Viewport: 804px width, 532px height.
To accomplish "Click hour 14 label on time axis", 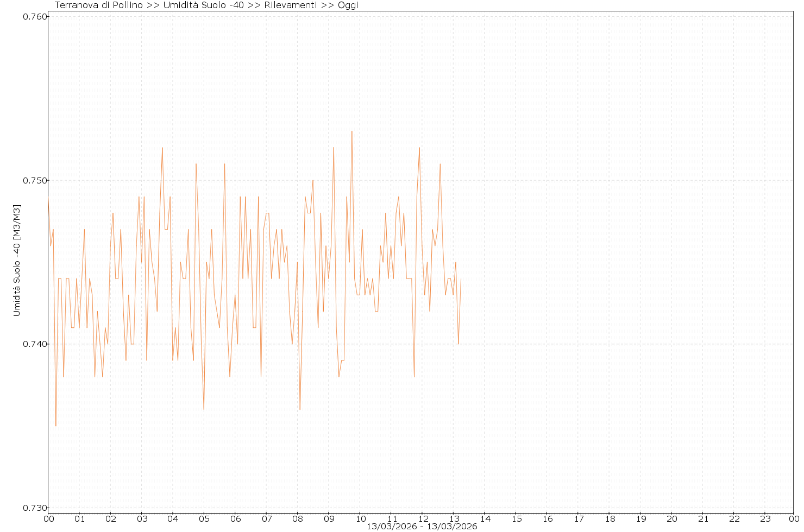I will click(x=485, y=518).
